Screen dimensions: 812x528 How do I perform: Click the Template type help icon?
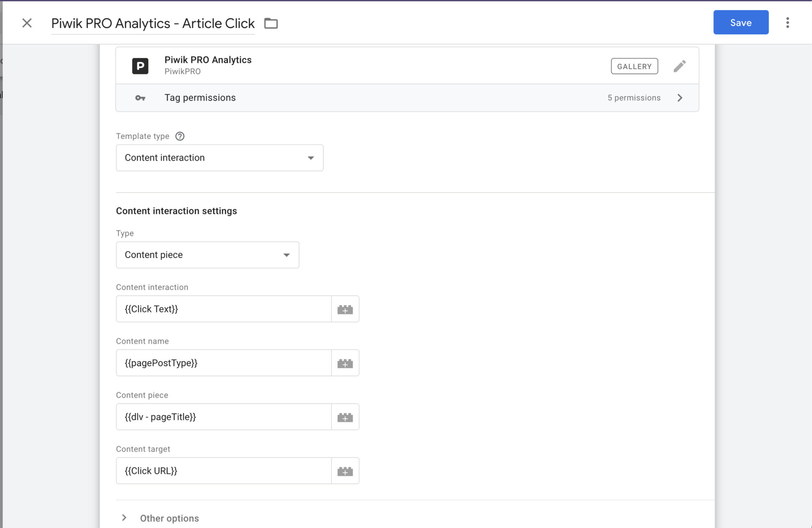click(180, 136)
